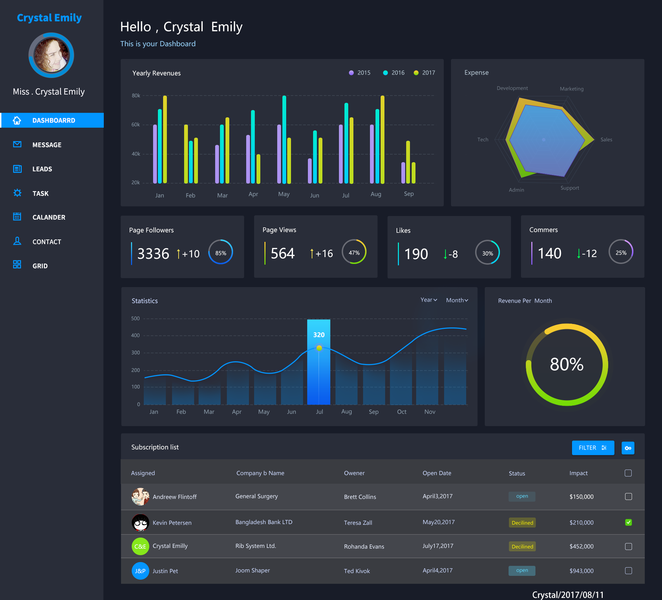
Task: Click the 3336 followers value
Action: [x=153, y=253]
